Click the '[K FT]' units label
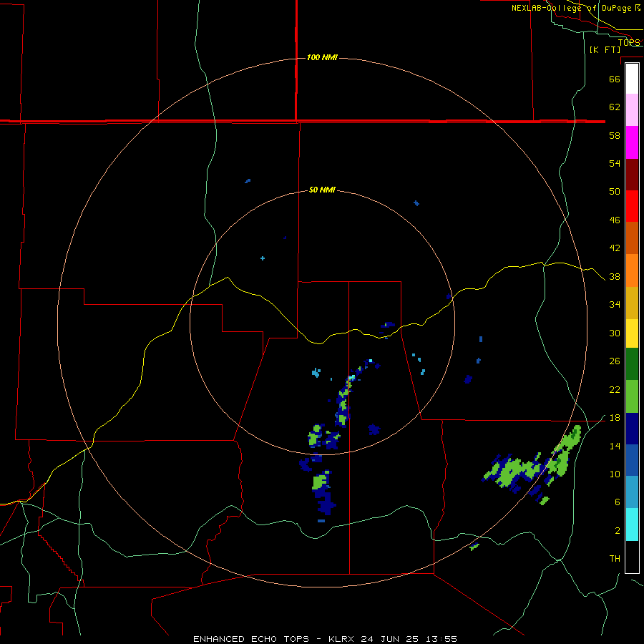 coord(605,49)
